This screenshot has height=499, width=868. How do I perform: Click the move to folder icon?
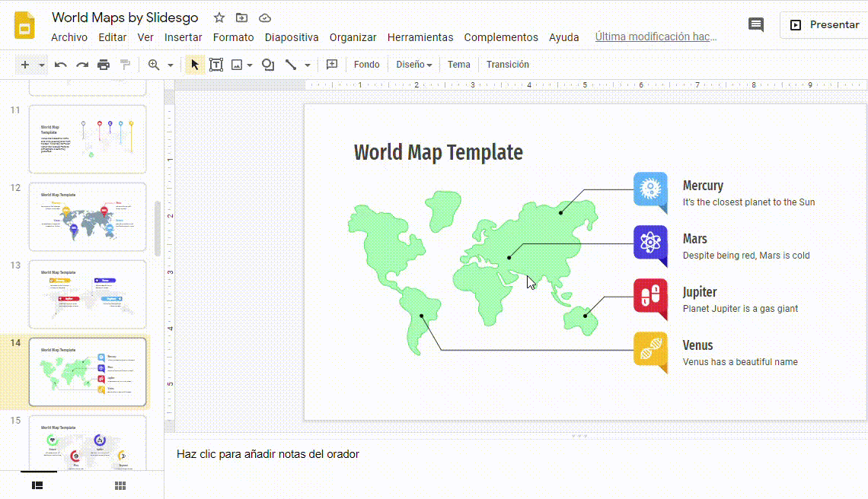coord(241,17)
